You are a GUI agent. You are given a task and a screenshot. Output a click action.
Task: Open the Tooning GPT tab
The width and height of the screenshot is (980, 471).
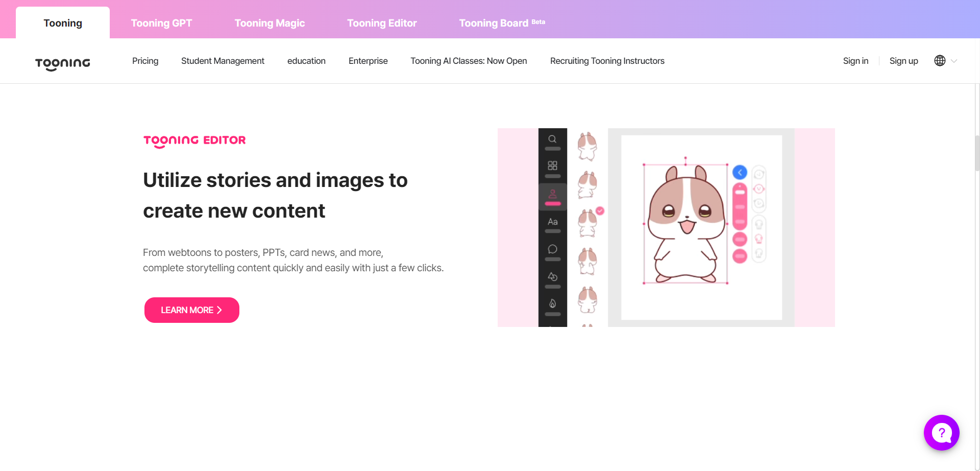(x=161, y=23)
